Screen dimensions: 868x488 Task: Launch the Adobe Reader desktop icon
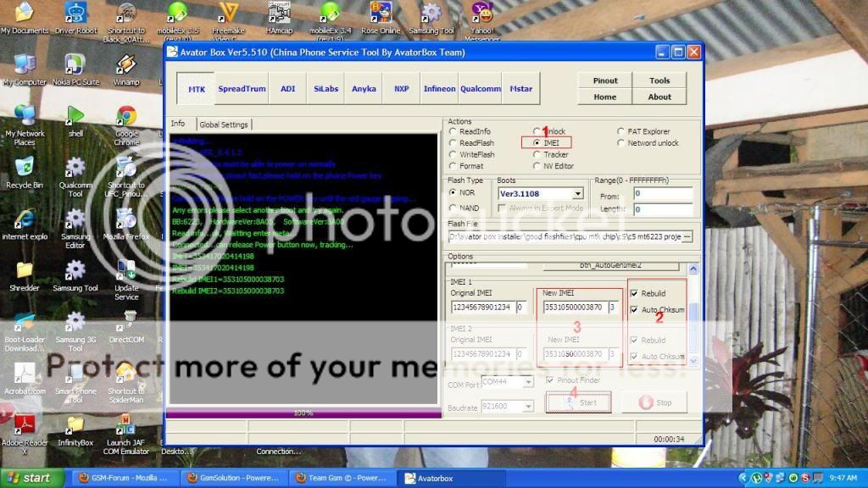tap(24, 424)
